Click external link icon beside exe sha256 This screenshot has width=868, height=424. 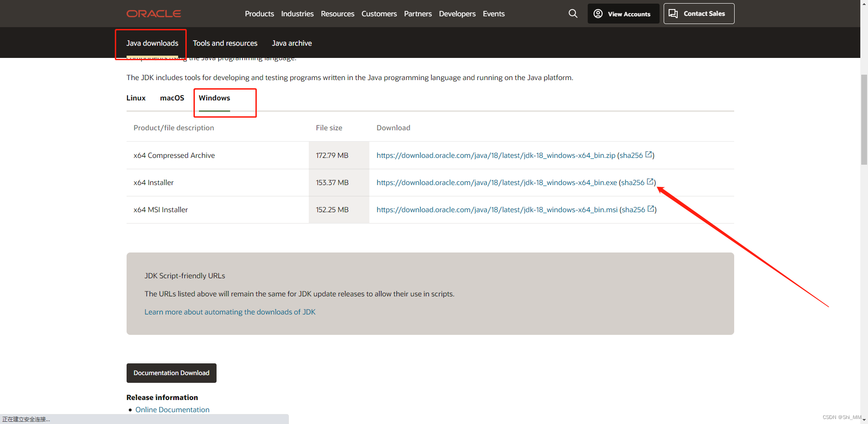pos(650,182)
